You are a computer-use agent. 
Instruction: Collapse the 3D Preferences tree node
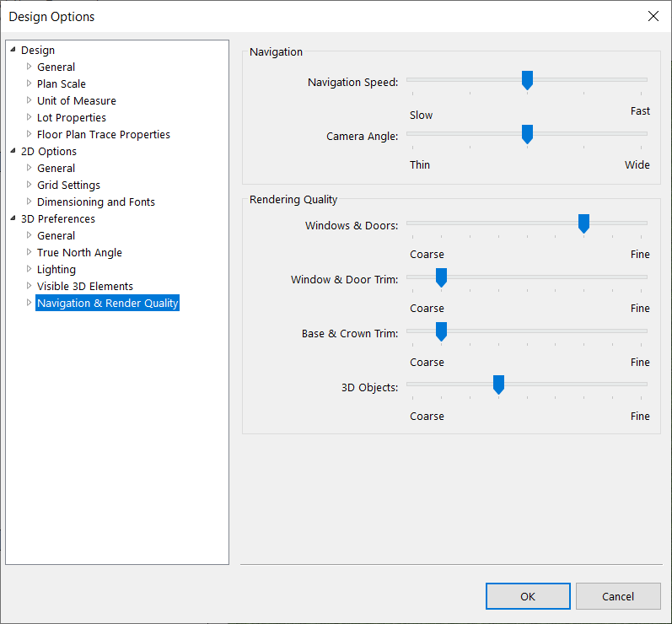pyautogui.click(x=13, y=218)
